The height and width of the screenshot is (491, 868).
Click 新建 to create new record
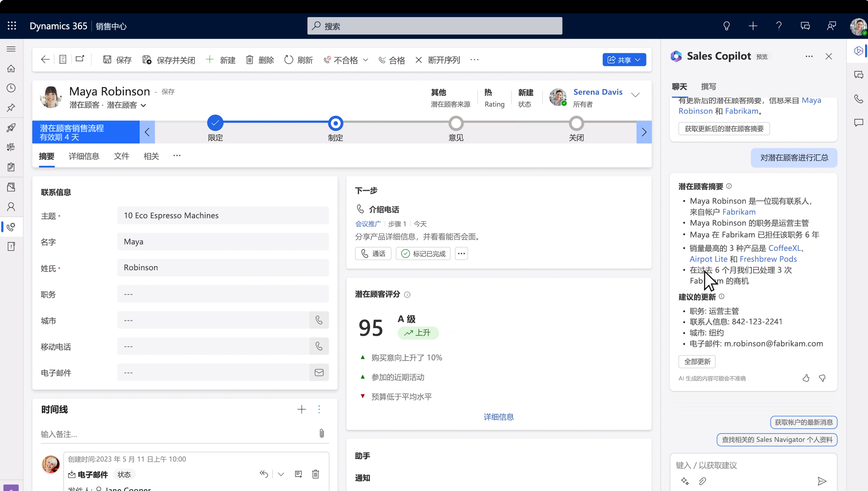coord(221,60)
